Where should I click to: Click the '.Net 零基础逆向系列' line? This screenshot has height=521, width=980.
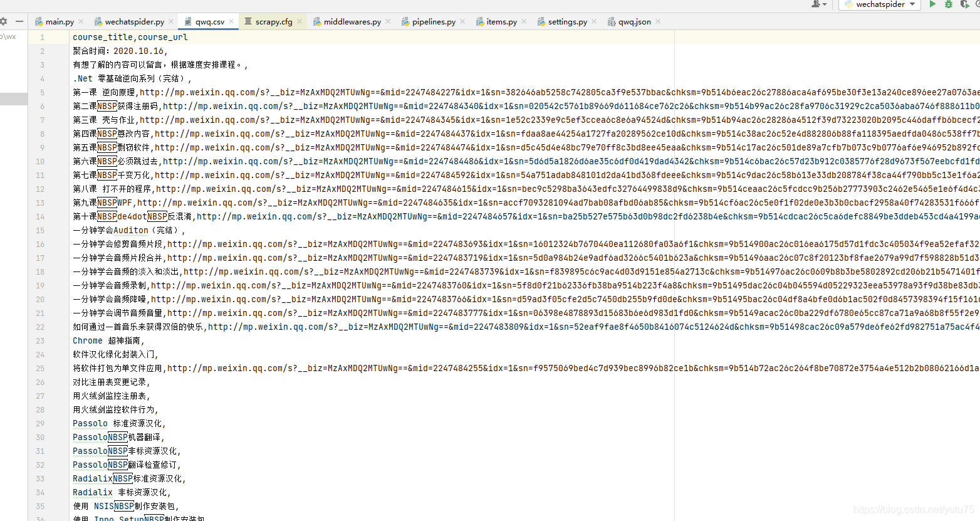click(132, 78)
